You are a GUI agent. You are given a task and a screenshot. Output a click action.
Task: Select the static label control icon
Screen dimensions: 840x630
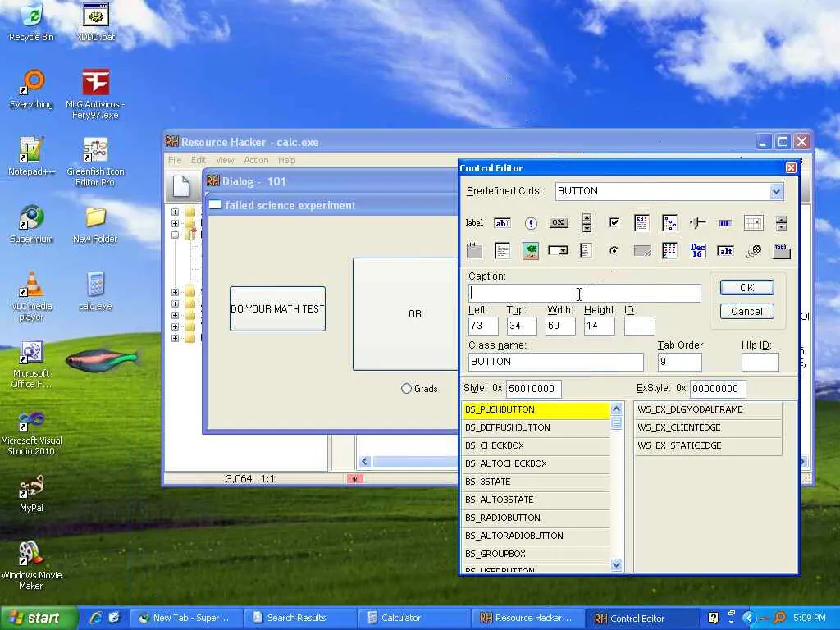[474, 223]
